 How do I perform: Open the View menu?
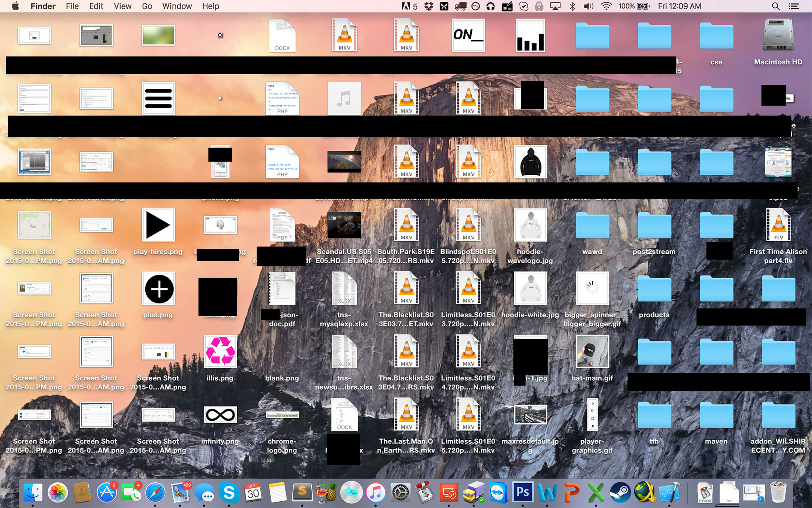(x=123, y=6)
